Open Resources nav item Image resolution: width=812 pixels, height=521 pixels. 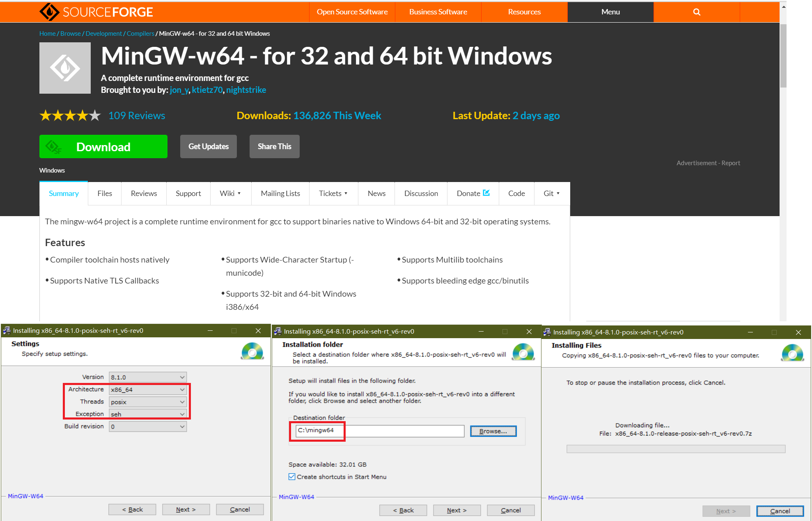point(524,12)
